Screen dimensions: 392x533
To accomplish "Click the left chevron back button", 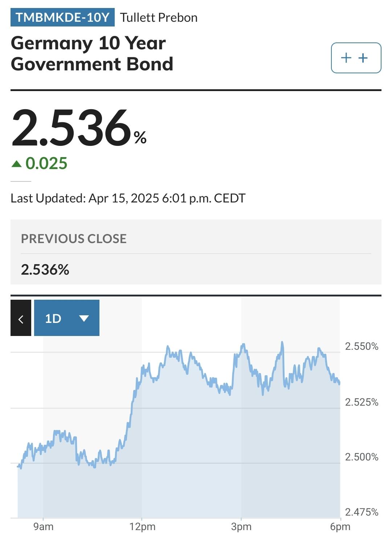I will tap(21, 318).
